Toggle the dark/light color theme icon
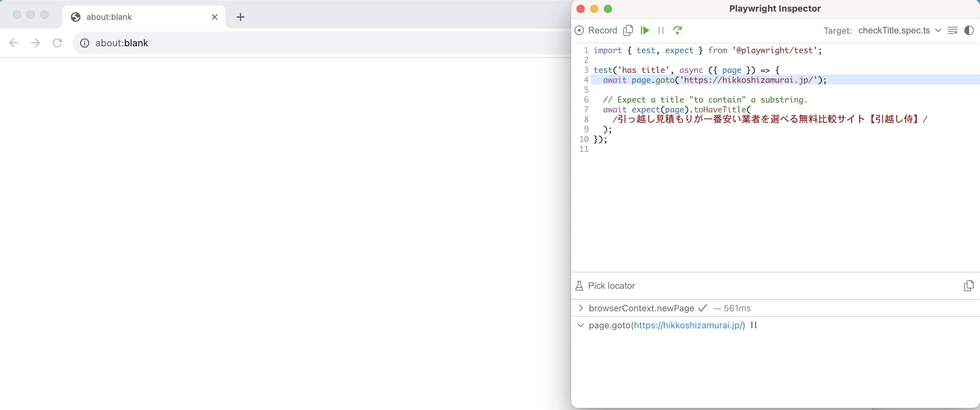 click(969, 30)
